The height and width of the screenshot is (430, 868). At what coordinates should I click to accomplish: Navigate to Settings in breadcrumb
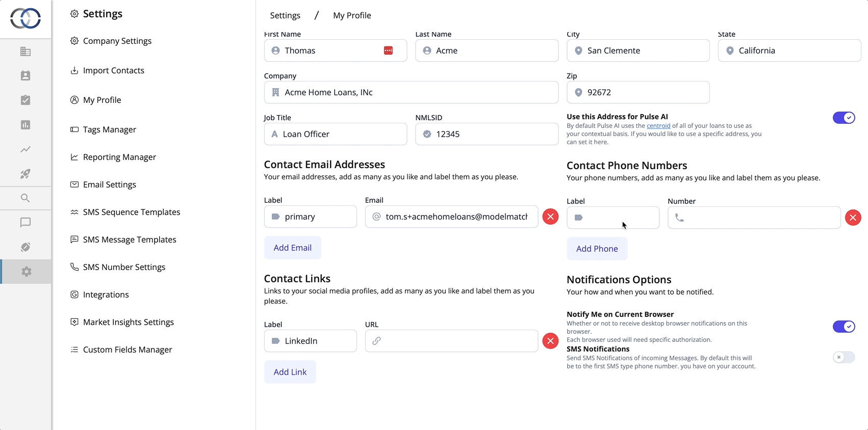click(x=285, y=15)
